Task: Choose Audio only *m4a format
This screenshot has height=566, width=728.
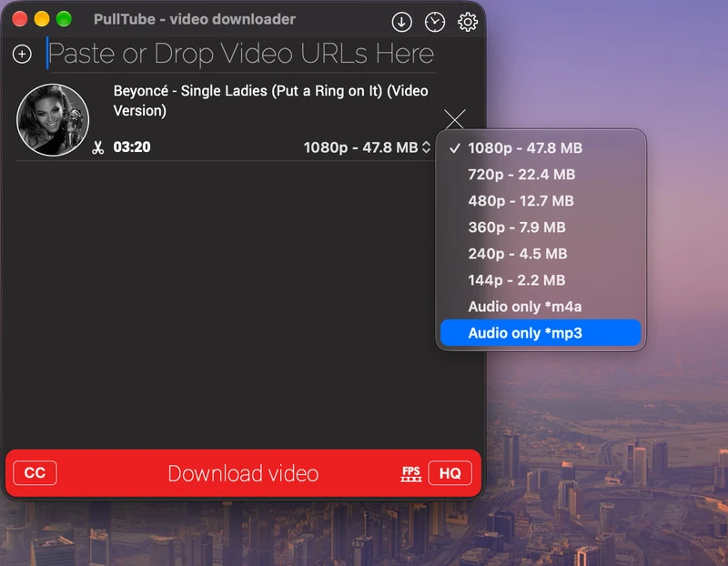Action: [541, 307]
